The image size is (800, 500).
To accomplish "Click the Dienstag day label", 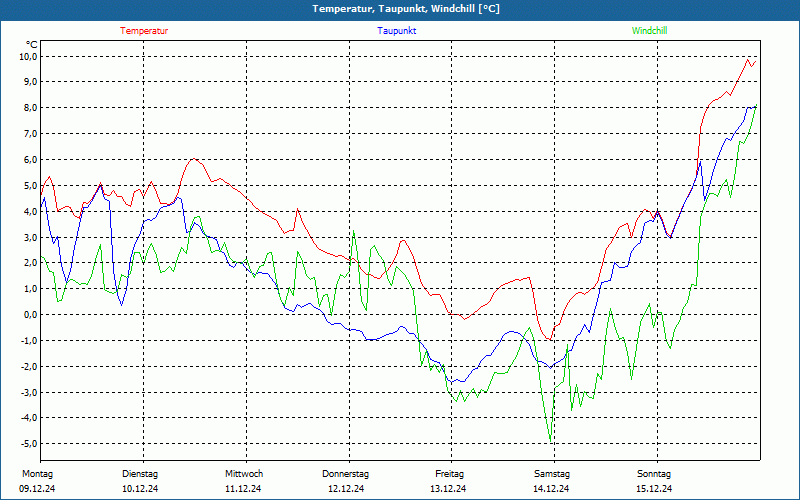I will coord(140,474).
